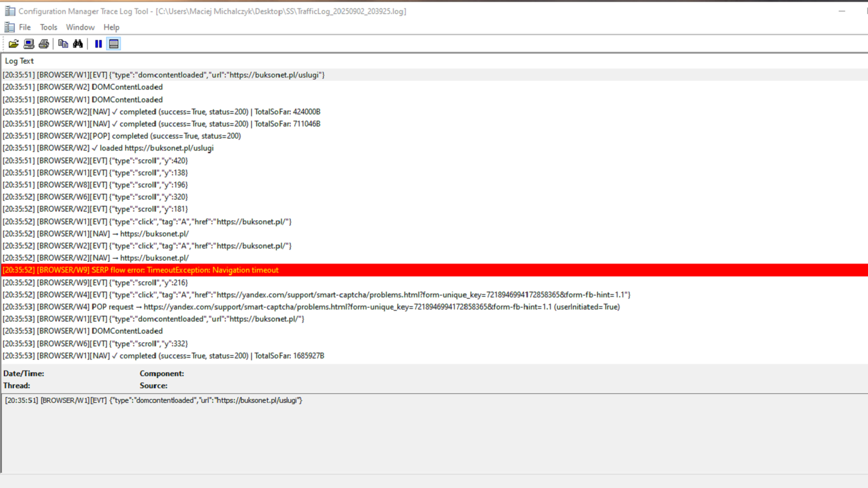Image resolution: width=868 pixels, height=488 pixels.
Task: Print the log using the printer icon
Action: (43, 43)
